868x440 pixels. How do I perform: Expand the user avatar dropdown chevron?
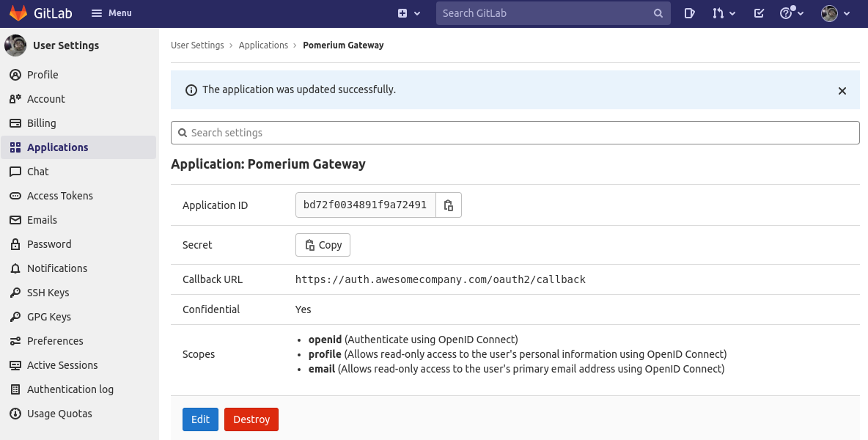[847, 13]
